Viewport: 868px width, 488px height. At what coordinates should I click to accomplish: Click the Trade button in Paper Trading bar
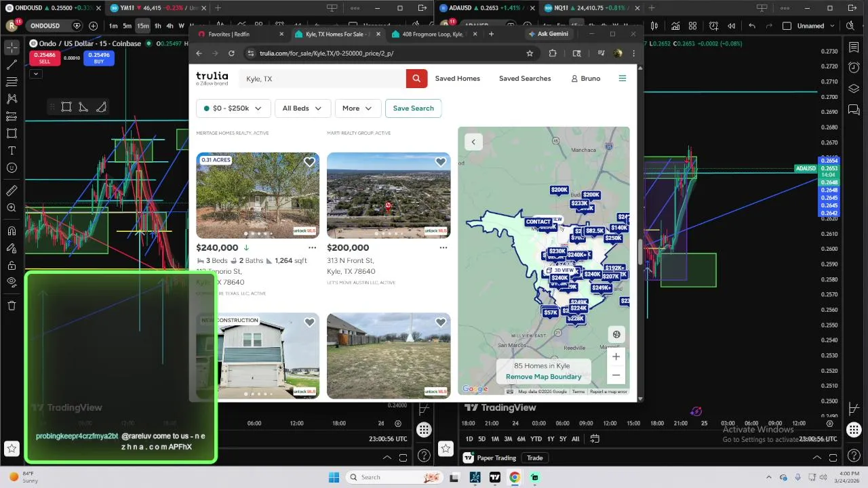point(535,457)
